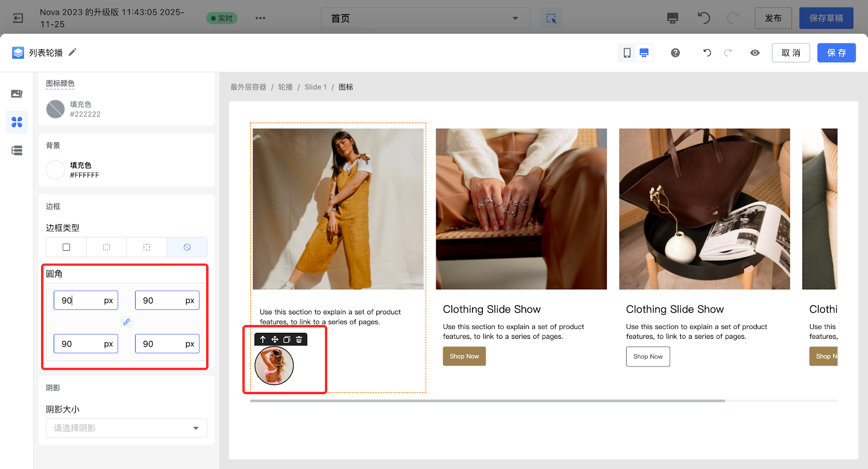Switch to desktop device preview
868x469 pixels.
(x=644, y=53)
